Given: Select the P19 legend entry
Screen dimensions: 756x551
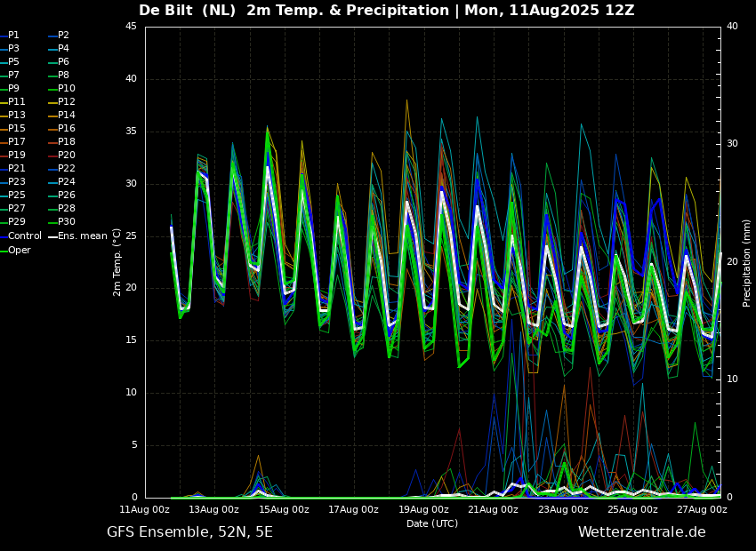Looking at the screenshot, I should point(13,156).
